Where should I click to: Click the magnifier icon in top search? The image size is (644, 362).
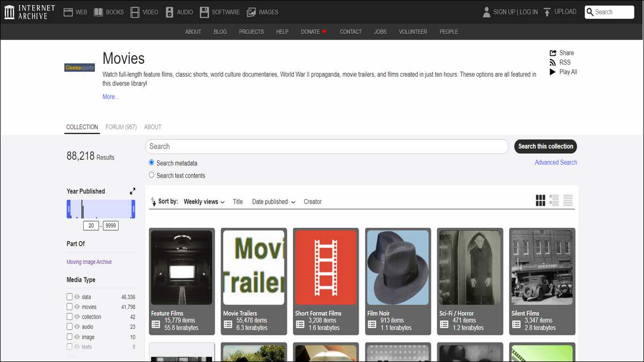click(x=590, y=12)
